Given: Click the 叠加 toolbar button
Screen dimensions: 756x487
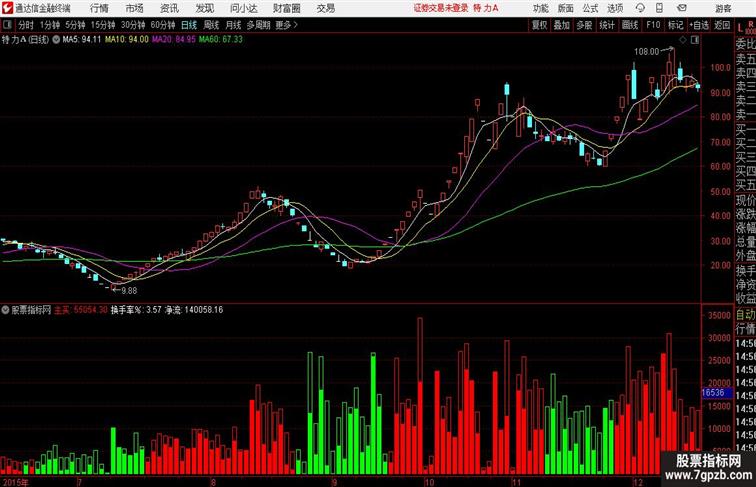Looking at the screenshot, I should point(562,25).
